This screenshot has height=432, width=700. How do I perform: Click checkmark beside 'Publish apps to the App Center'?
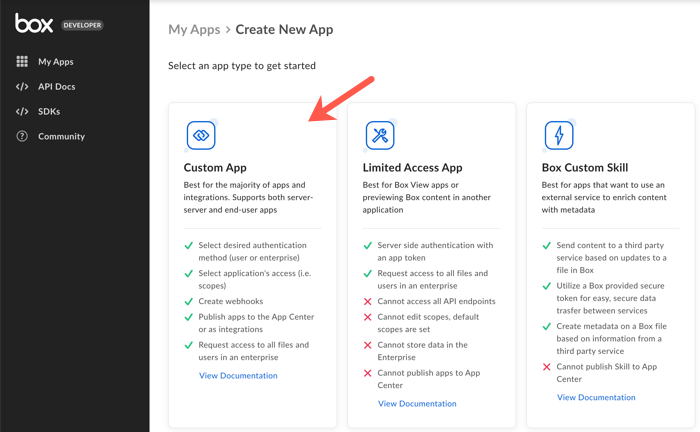(x=188, y=317)
